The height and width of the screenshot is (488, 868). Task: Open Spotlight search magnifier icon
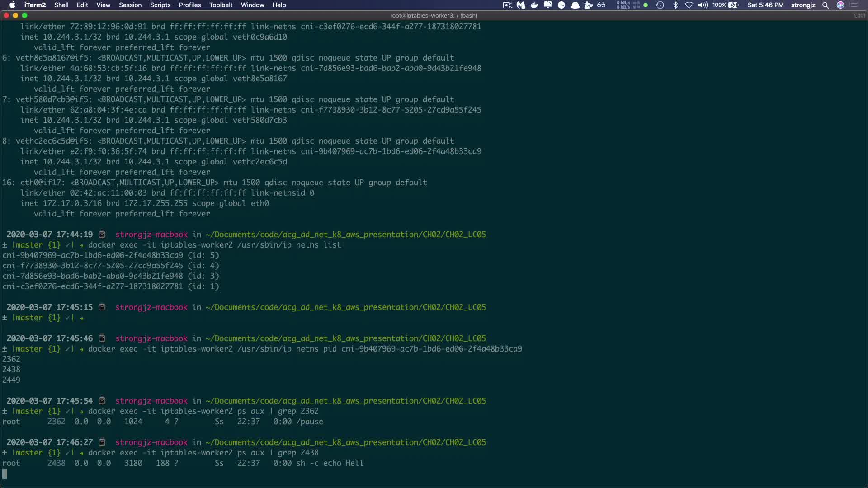click(x=826, y=5)
